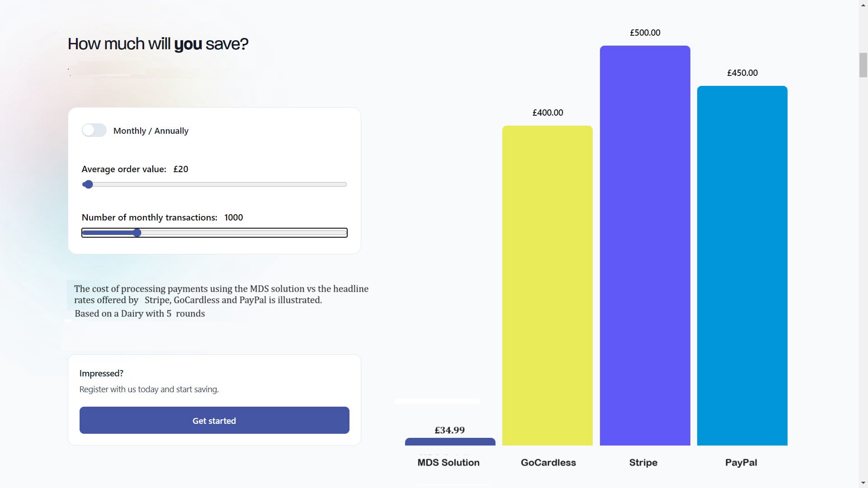Click the £500.00 value above Stripe
This screenshot has height=488, width=868.
645,33
